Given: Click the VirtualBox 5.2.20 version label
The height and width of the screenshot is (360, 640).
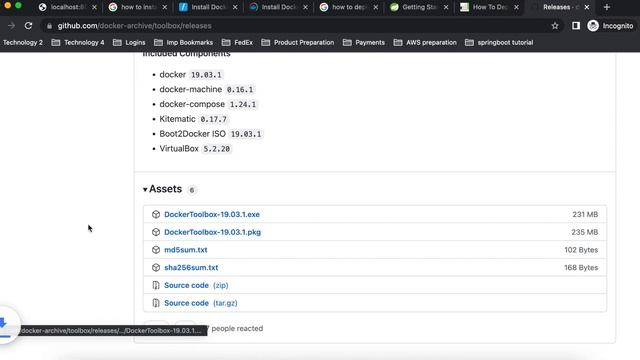Looking at the screenshot, I should click(216, 149).
